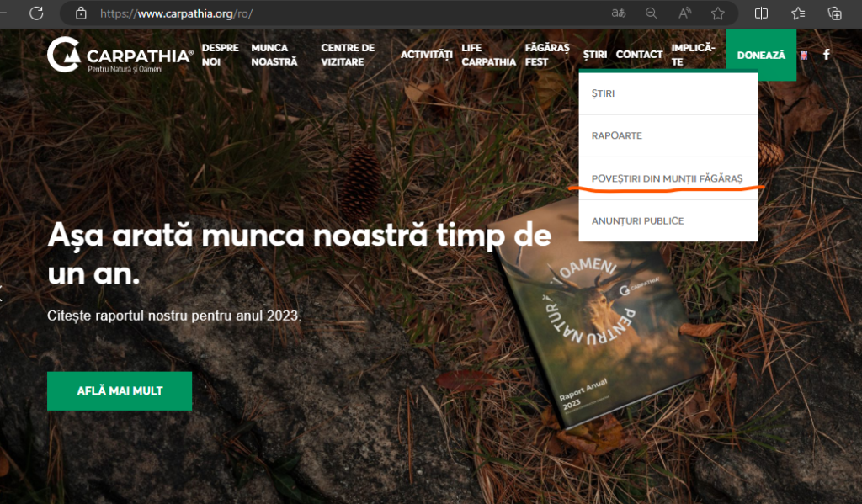Open the CONTACT page

pos(639,55)
